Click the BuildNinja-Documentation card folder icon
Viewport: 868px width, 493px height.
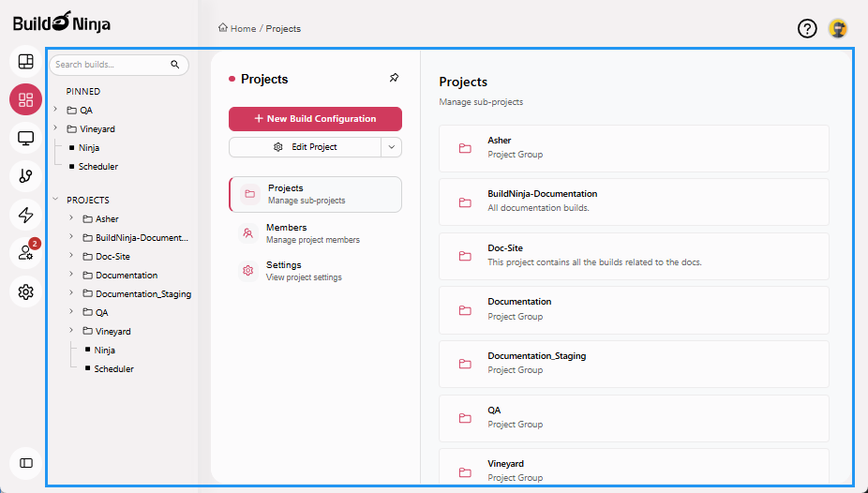point(465,202)
